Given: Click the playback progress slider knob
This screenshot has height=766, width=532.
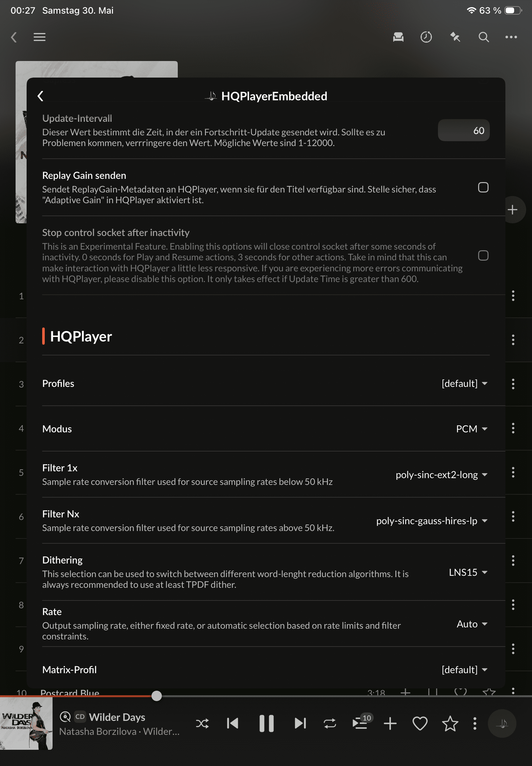Looking at the screenshot, I should coord(157,696).
